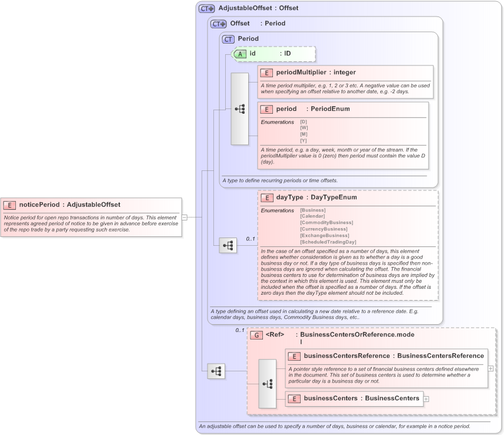Screen dimensions: 504x435
Task: Click the CT icon beside Period
Action: [228, 39]
